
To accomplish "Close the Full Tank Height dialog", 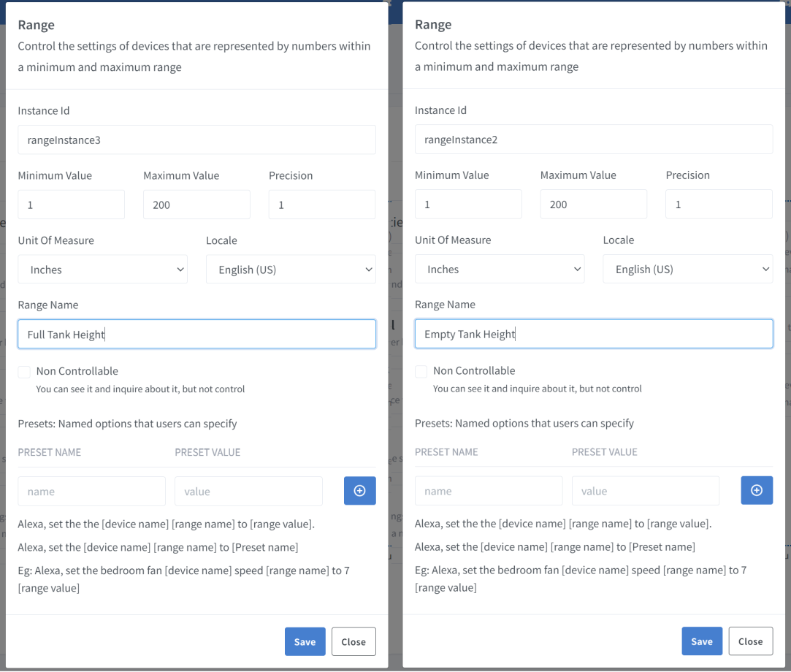I will point(354,641).
